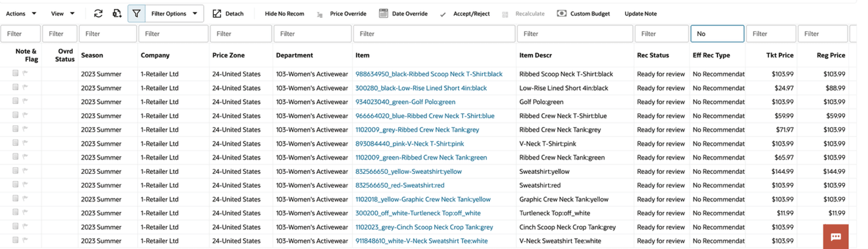Open item 966664020_blue-Ribbed Crew Neck T-Shirt link
Screen dimensions: 868x249
[425, 116]
